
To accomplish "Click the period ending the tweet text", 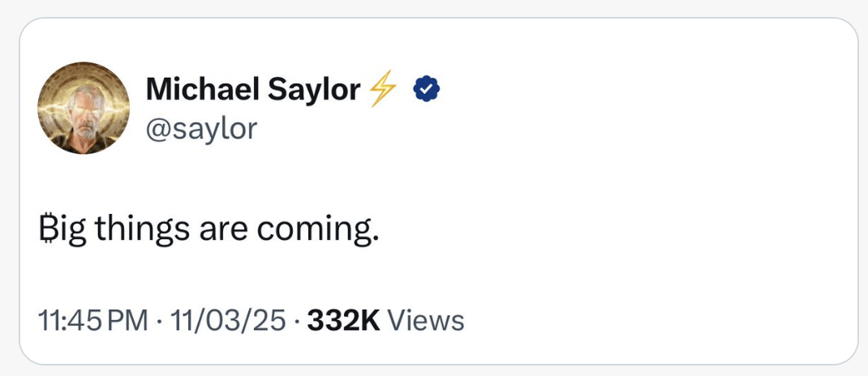I will (x=375, y=240).
